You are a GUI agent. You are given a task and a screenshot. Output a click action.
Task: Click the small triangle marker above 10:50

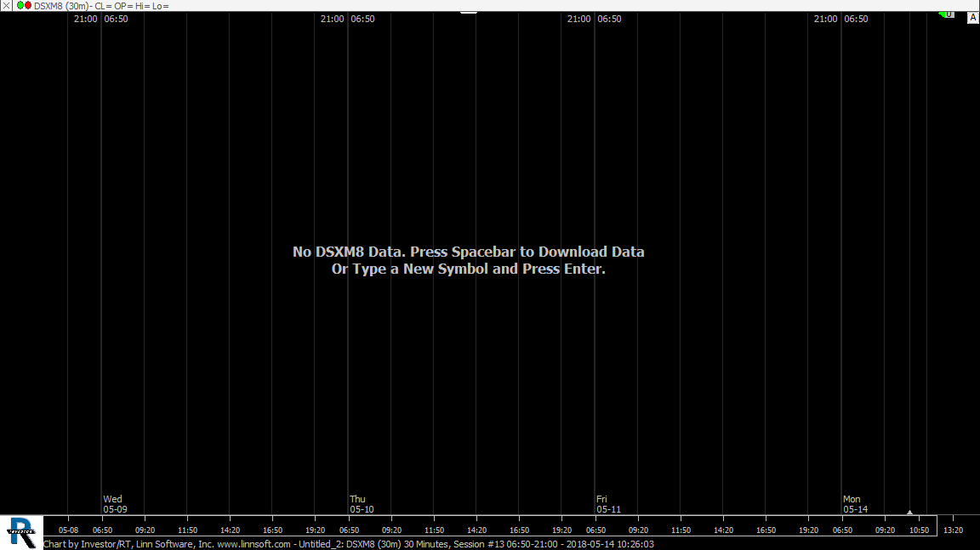pos(909,512)
